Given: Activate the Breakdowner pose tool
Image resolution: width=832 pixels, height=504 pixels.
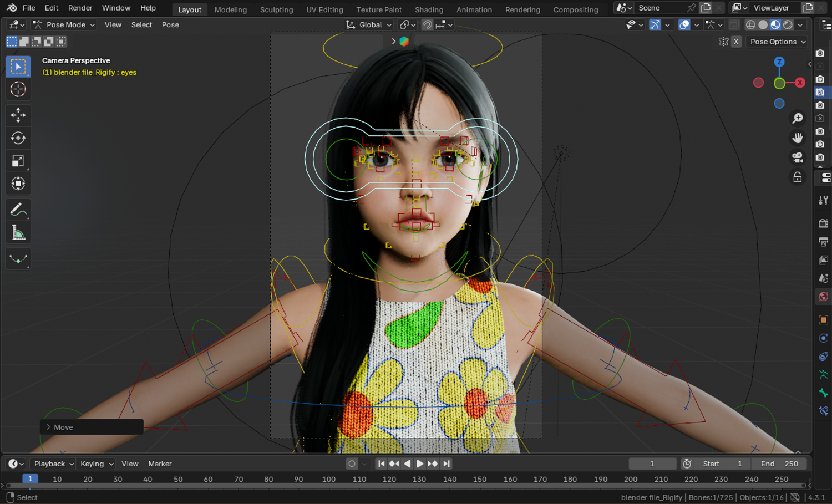Looking at the screenshot, I should tap(18, 259).
